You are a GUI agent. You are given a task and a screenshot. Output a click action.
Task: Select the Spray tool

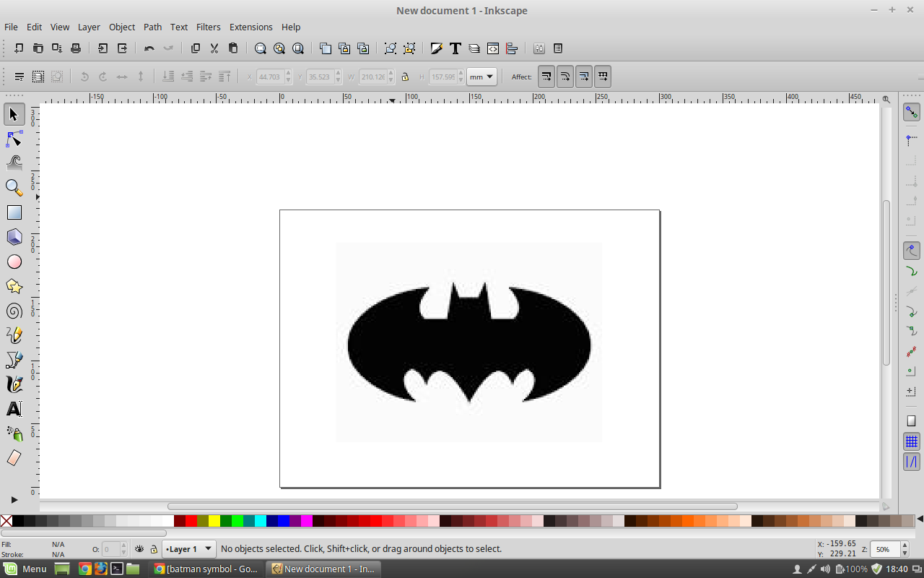(x=14, y=433)
